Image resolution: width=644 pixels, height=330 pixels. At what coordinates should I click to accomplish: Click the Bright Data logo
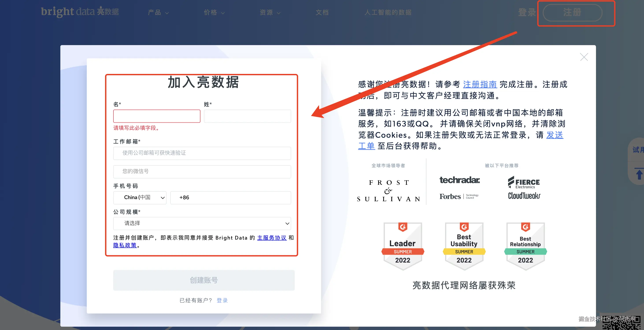(80, 12)
